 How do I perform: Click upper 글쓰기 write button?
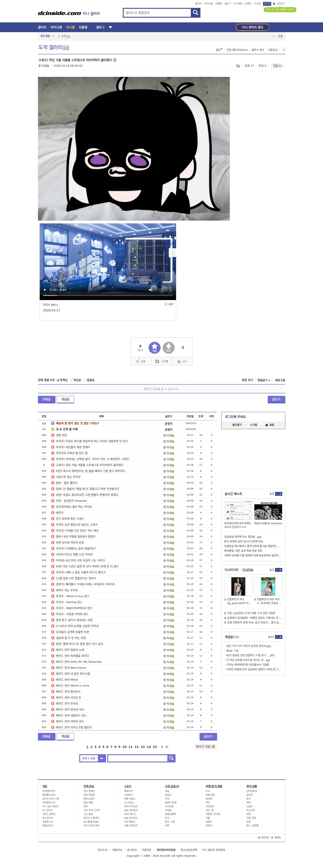pos(277,399)
